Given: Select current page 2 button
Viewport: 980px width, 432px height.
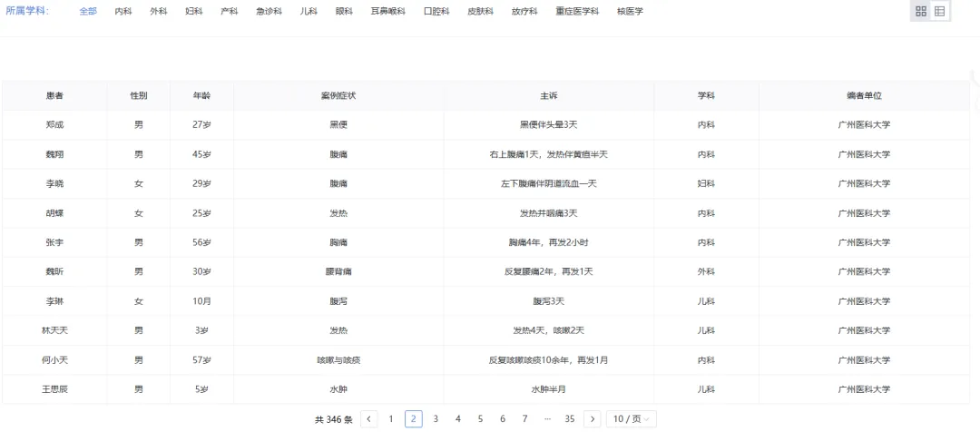Looking at the screenshot, I should pos(414,419).
